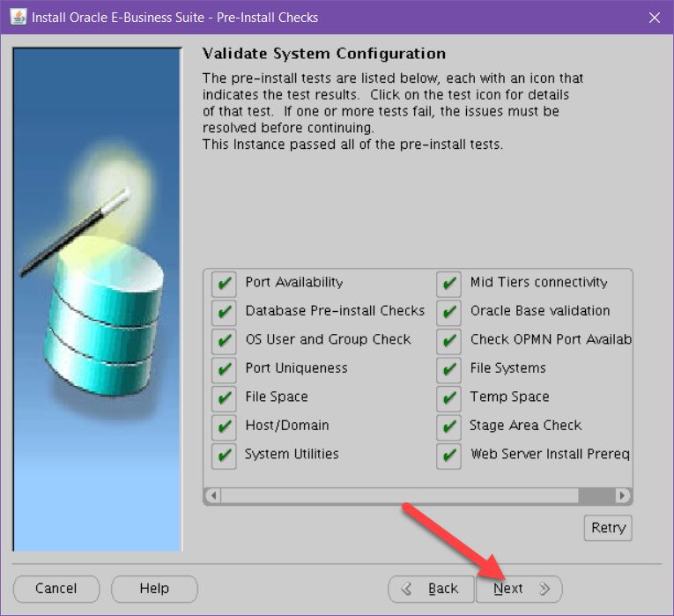
Task: Click the wizard wand database image
Action: click(x=97, y=300)
